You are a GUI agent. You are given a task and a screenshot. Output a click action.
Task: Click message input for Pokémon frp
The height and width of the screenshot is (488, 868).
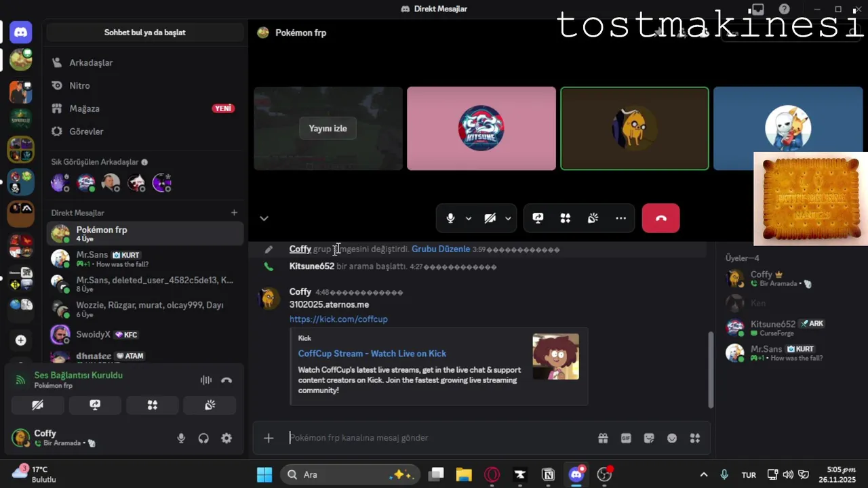click(441, 438)
